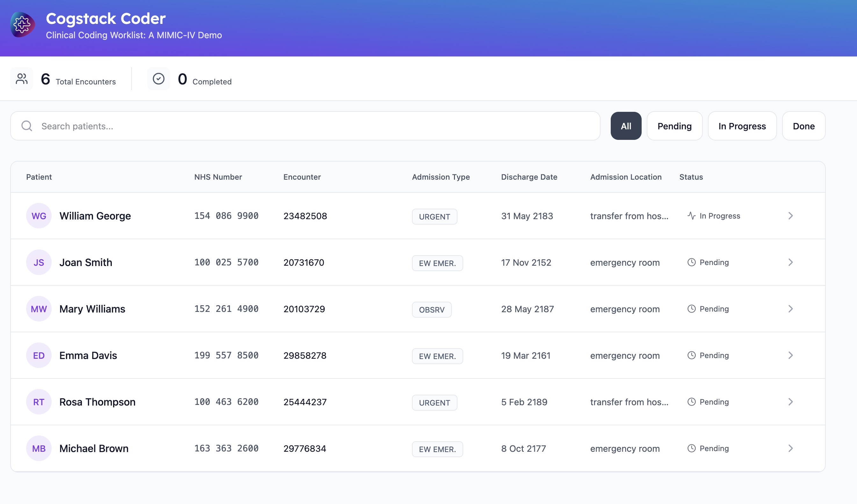
Task: Click the ED avatar for Emma Davis
Action: (39, 356)
